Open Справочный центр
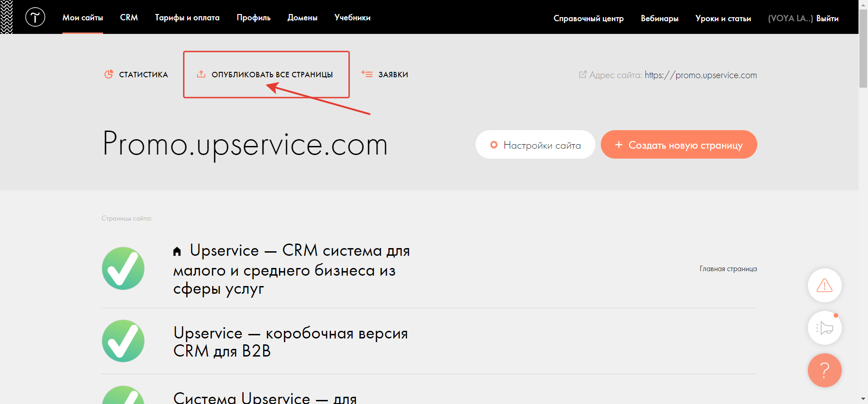This screenshot has height=404, width=868. (589, 19)
